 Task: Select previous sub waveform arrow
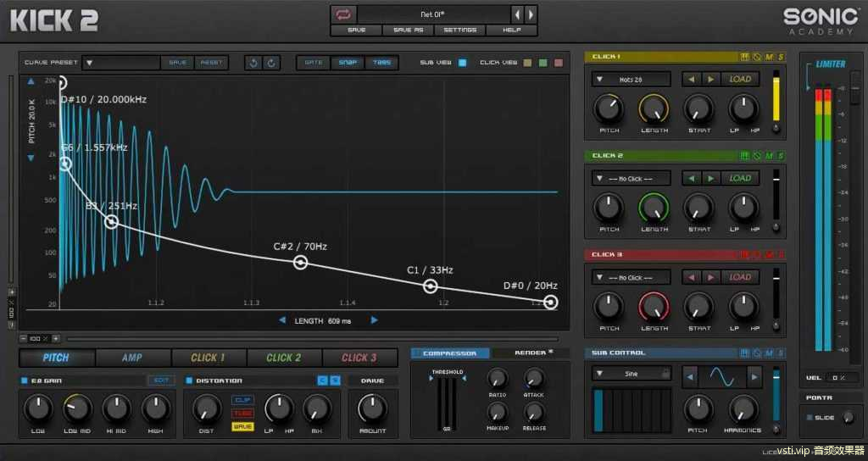690,377
